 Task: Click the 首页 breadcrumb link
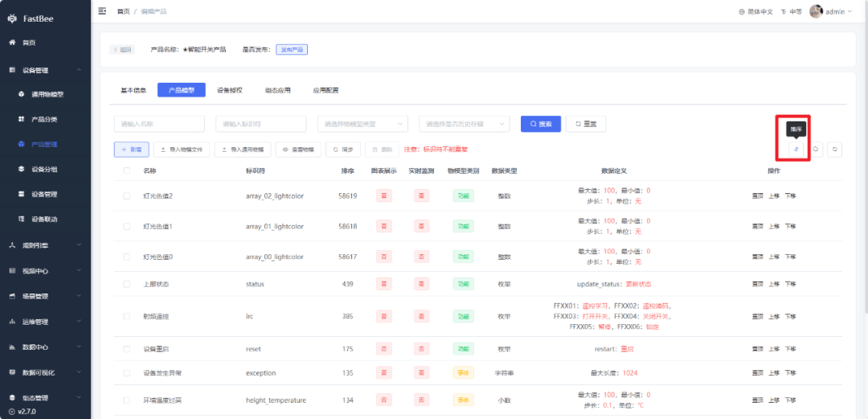click(123, 11)
